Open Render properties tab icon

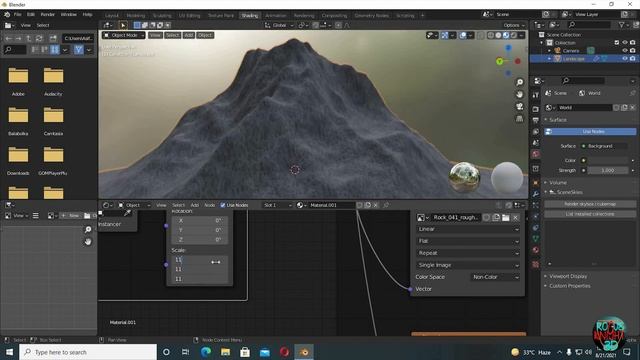click(x=536, y=109)
